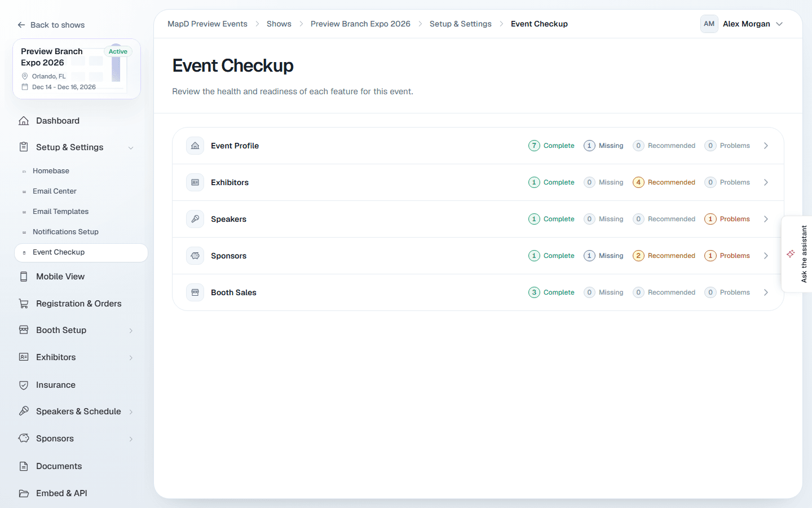Click the Speakers & Schedule microphone icon

point(24,411)
